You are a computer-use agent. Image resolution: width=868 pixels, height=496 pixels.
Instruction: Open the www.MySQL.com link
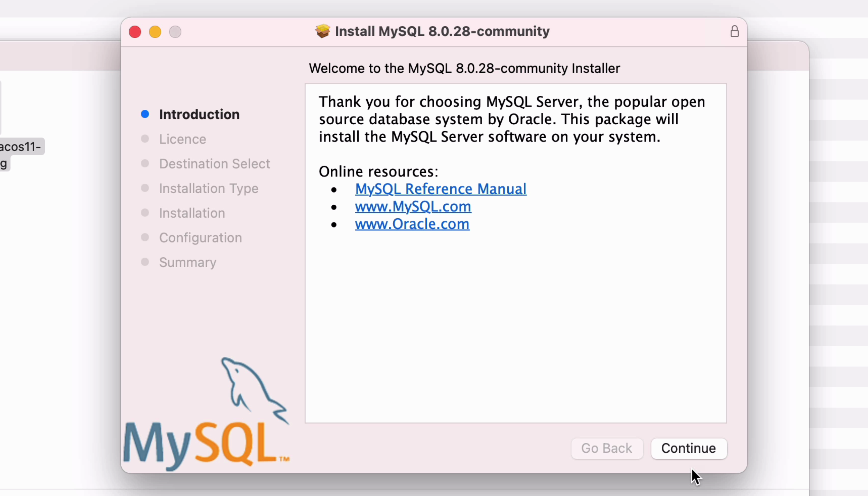click(413, 207)
